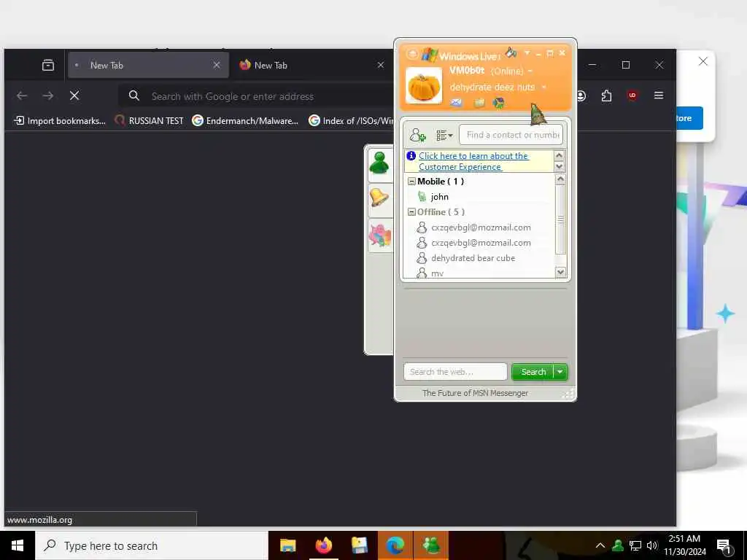Click the MSN butterfly icon in Messenger header
Viewport: 747px width, 560px height.
pyautogui.click(x=498, y=103)
